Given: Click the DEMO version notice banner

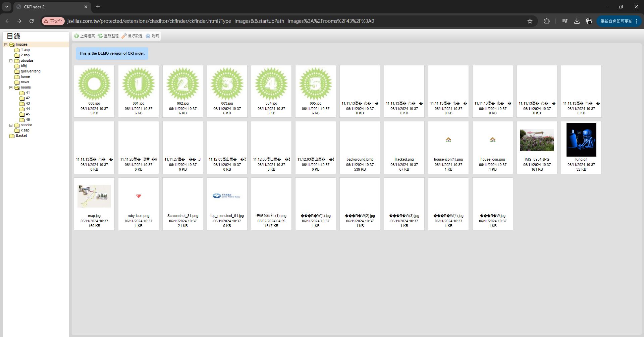Looking at the screenshot, I should point(112,53).
